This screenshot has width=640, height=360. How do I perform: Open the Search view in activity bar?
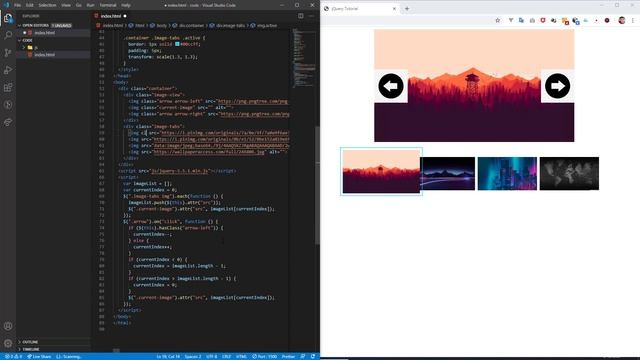point(8,35)
